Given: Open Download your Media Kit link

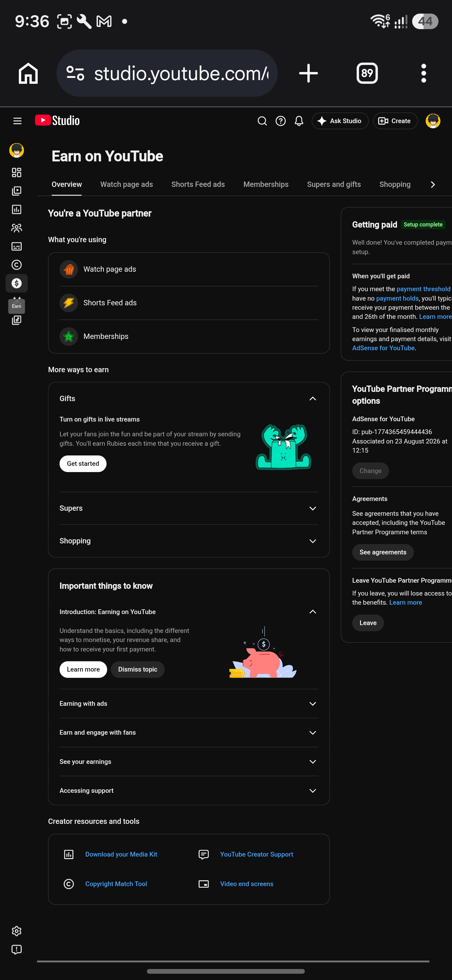Looking at the screenshot, I should pyautogui.click(x=121, y=854).
